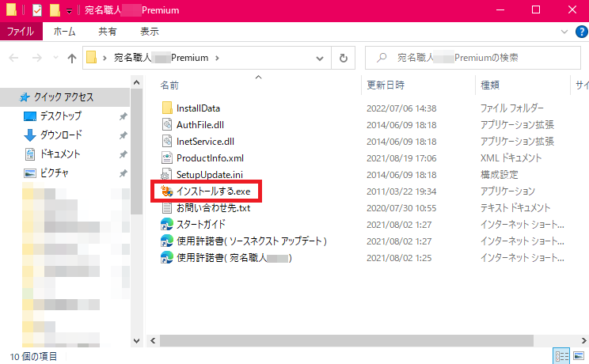The height and width of the screenshot is (364, 589).
Task: Go up one folder level
Action: (72, 58)
